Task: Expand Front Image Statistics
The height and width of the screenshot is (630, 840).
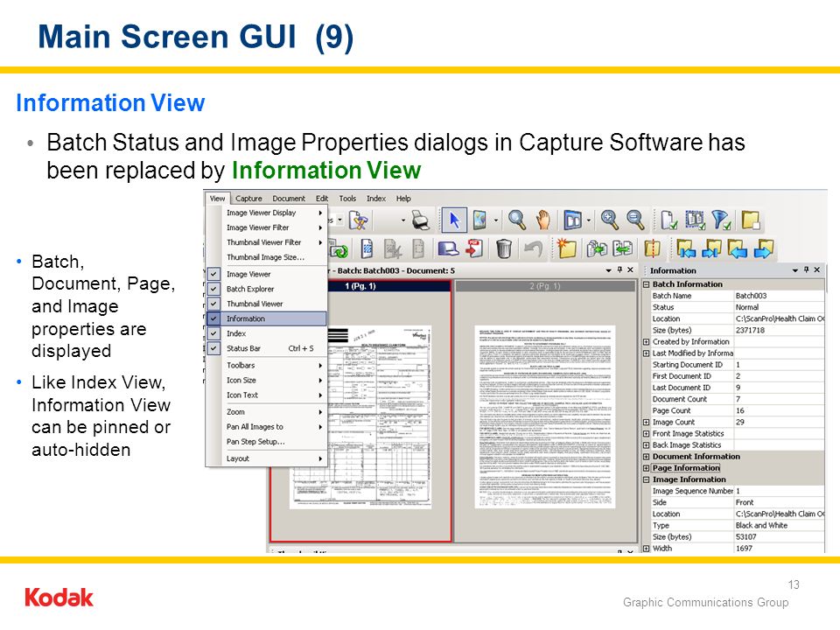Action: click(x=647, y=434)
